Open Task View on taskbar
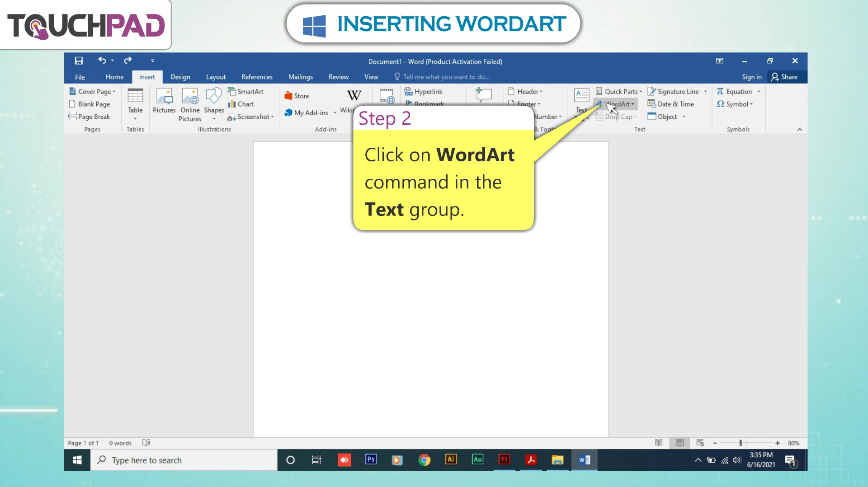The image size is (868, 487). tap(316, 460)
